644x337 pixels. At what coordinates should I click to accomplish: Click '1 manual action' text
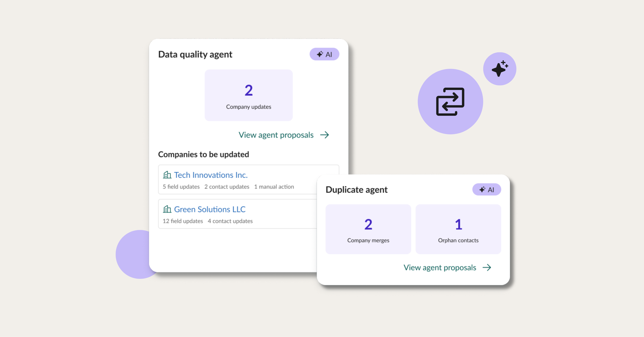tap(274, 186)
